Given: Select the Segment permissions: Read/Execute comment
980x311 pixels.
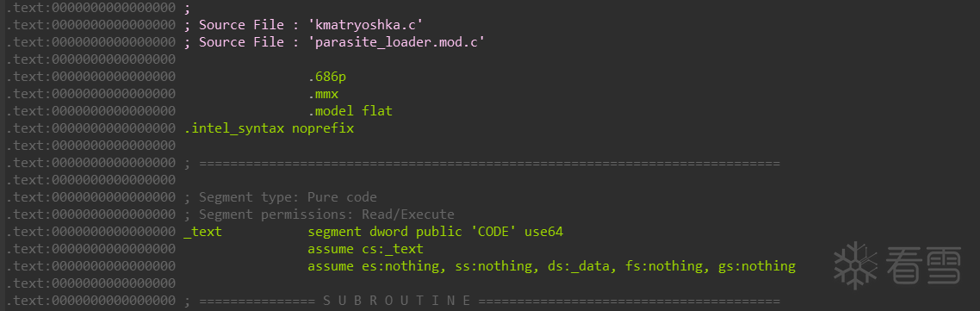Looking at the screenshot, I should coord(319,215).
